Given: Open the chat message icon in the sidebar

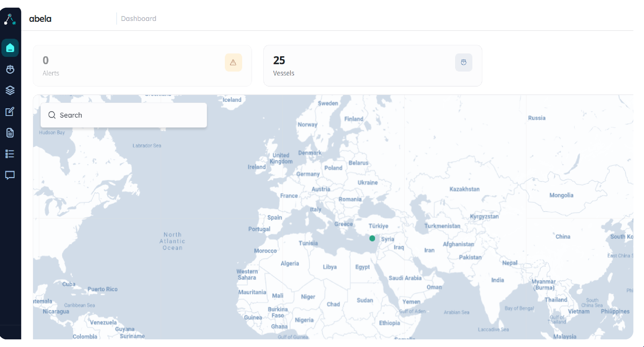Looking at the screenshot, I should pos(10,175).
